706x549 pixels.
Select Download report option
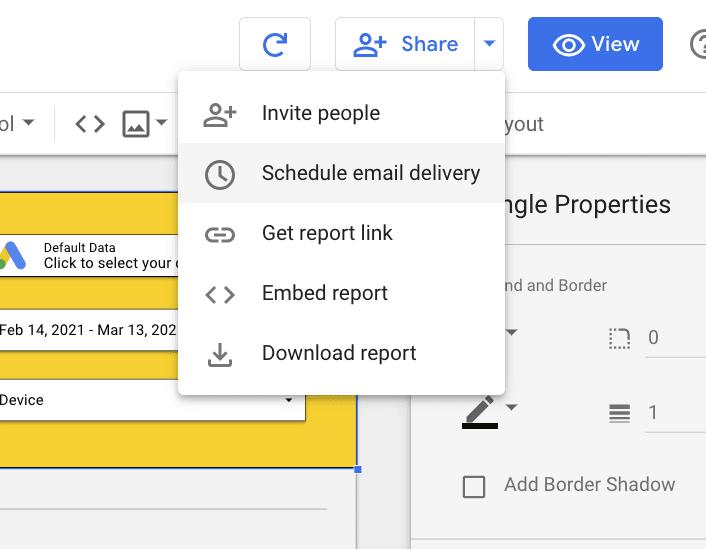click(x=341, y=353)
